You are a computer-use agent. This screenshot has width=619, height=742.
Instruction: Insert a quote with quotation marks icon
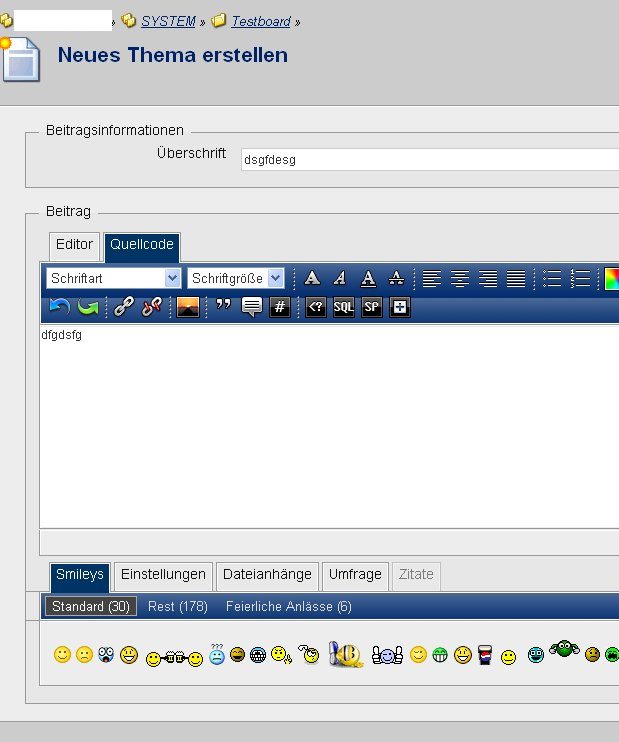(223, 305)
